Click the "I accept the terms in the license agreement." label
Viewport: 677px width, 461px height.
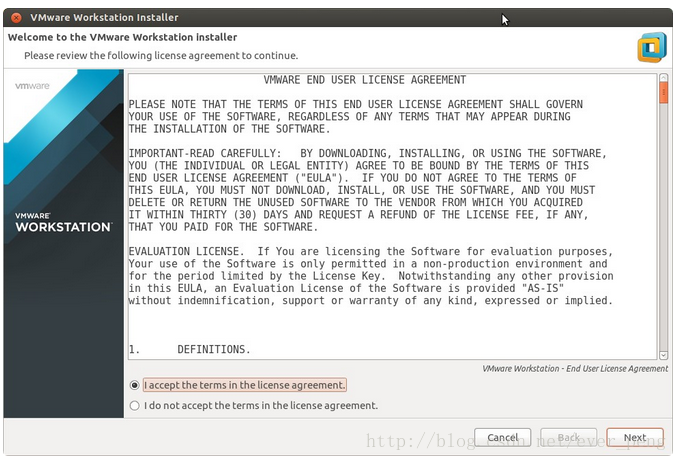click(245, 385)
